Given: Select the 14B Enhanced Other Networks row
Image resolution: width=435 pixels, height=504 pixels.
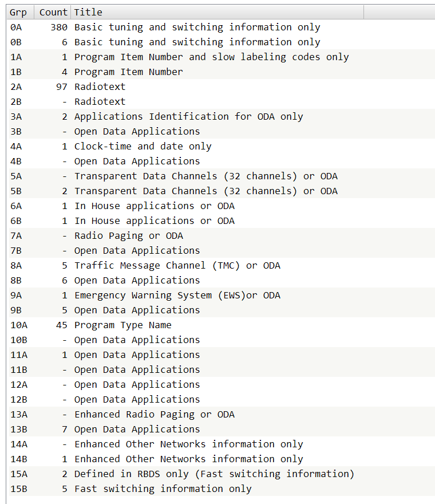Looking at the screenshot, I should (188, 459).
